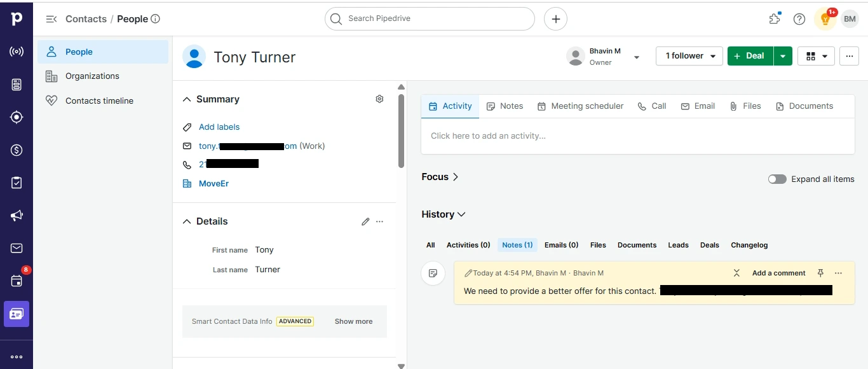868x369 pixels.
Task: Open the Files tab
Action: (x=745, y=106)
